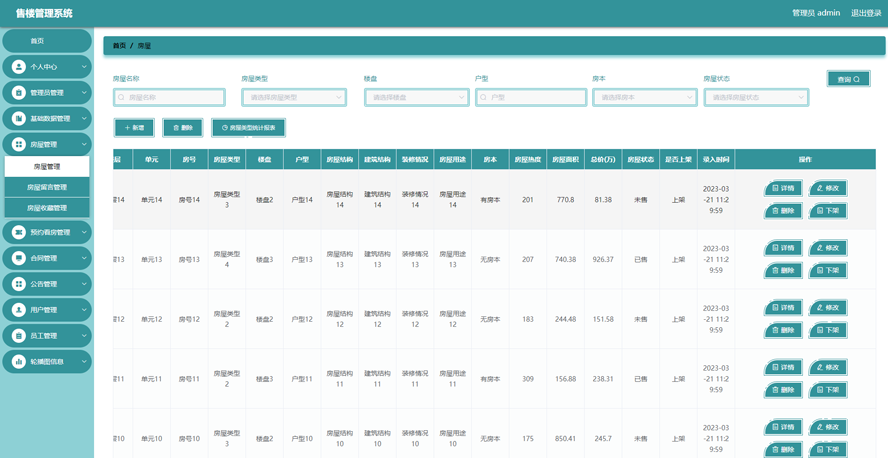Viewport: 888px width, 458px height.
Task: Click 删除 for the 单元12 row
Action: (x=783, y=330)
